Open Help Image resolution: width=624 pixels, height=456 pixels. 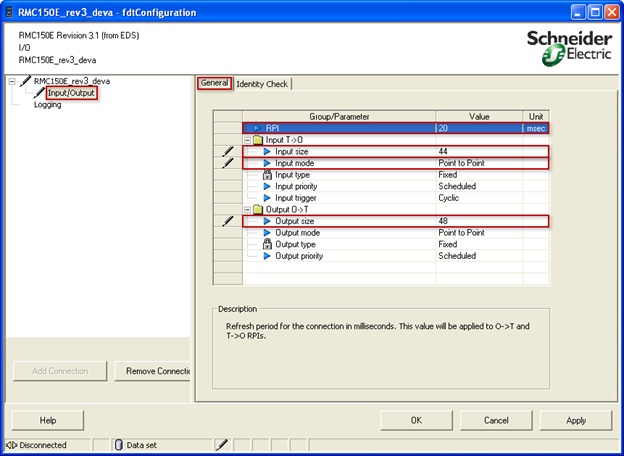[48, 421]
